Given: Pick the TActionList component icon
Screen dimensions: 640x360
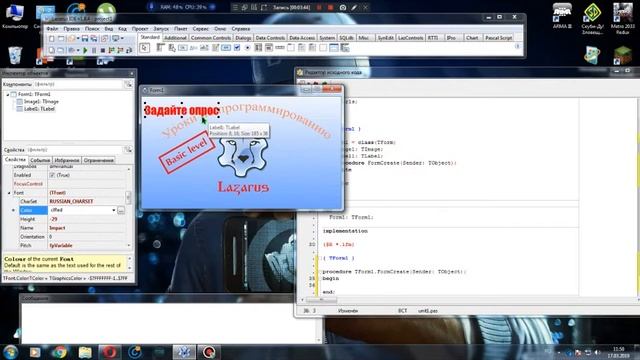Looking at the screenshot, I should click(345, 48).
